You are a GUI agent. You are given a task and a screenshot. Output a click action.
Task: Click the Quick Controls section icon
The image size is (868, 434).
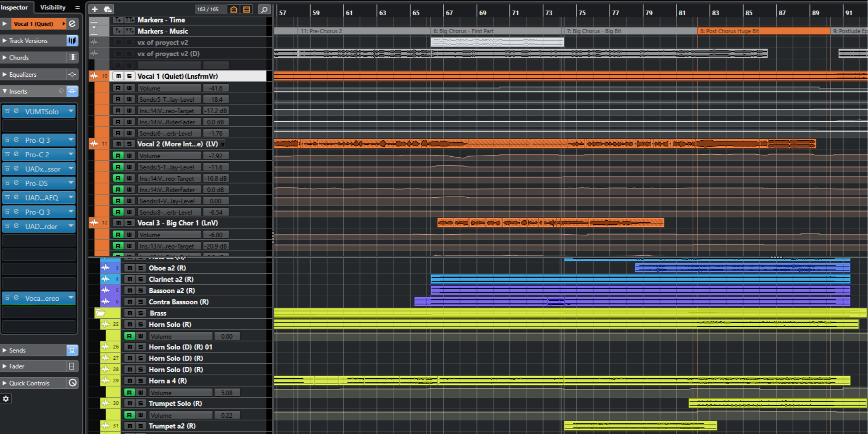[x=72, y=383]
